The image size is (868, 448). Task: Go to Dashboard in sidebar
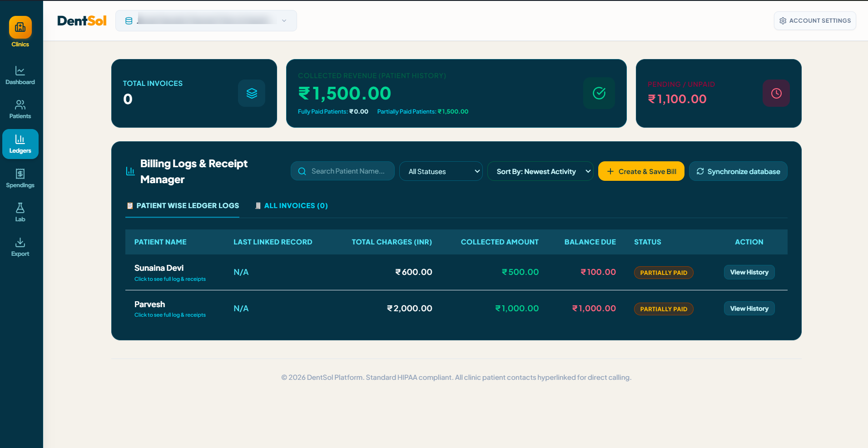[20, 75]
